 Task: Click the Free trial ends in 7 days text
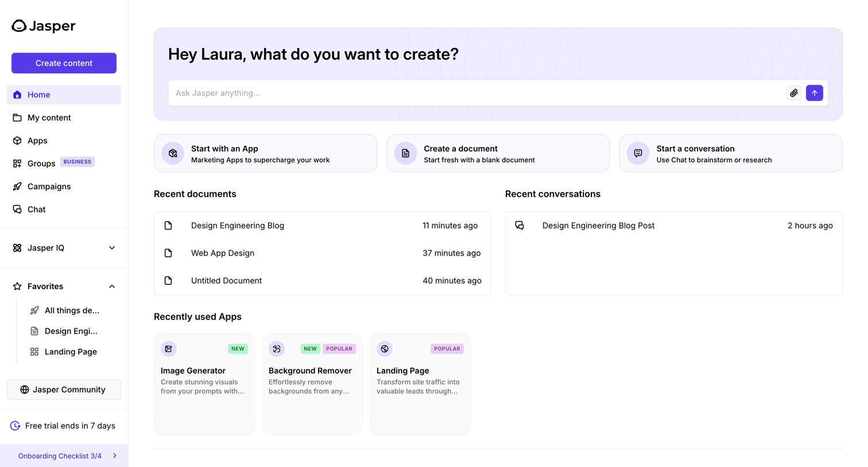(70, 426)
